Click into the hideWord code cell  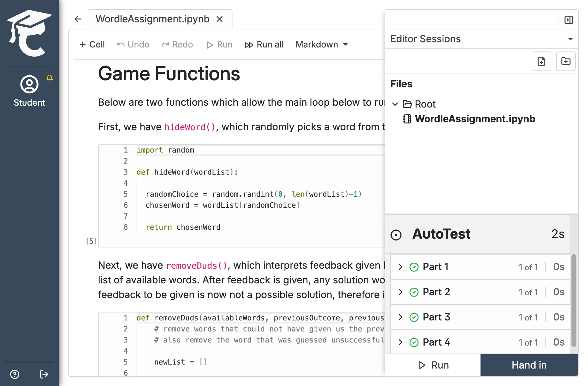pyautogui.click(x=241, y=196)
